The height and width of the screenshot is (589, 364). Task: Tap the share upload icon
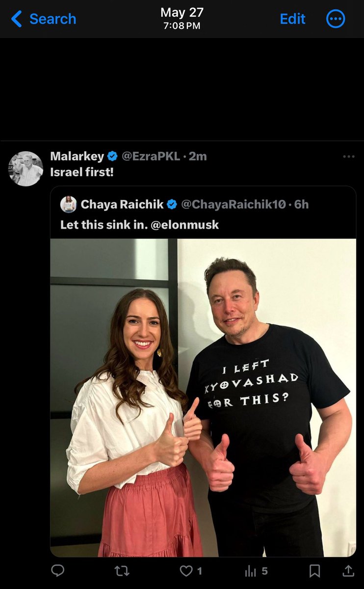point(348,570)
